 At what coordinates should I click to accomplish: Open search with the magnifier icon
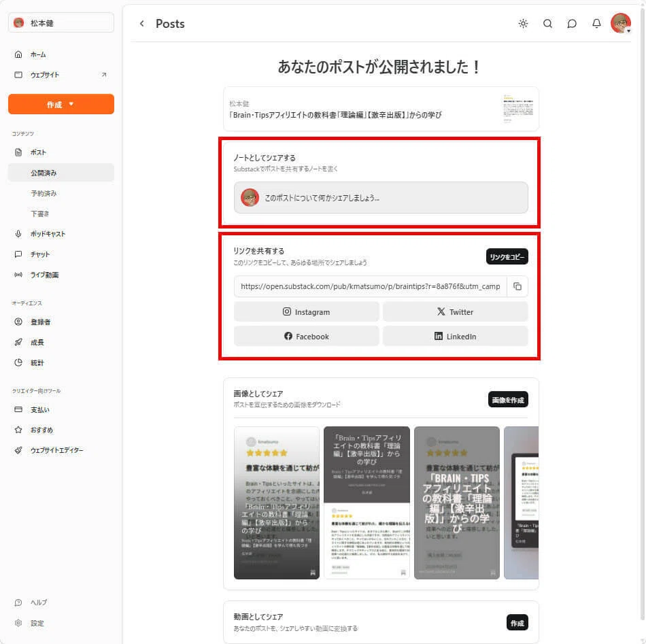tap(547, 24)
